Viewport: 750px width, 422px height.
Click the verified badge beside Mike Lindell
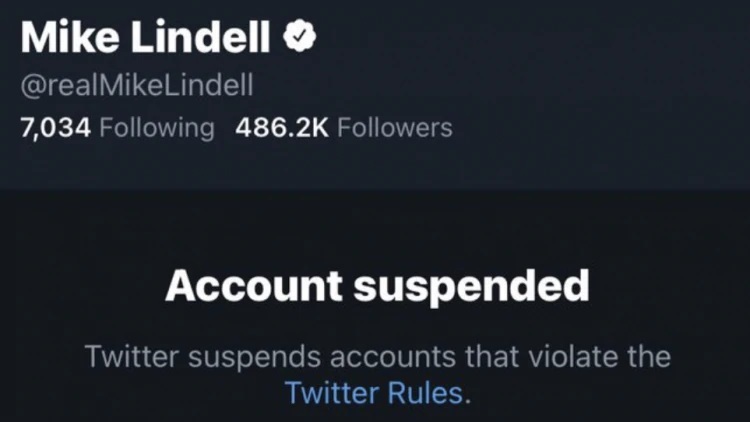click(x=299, y=35)
